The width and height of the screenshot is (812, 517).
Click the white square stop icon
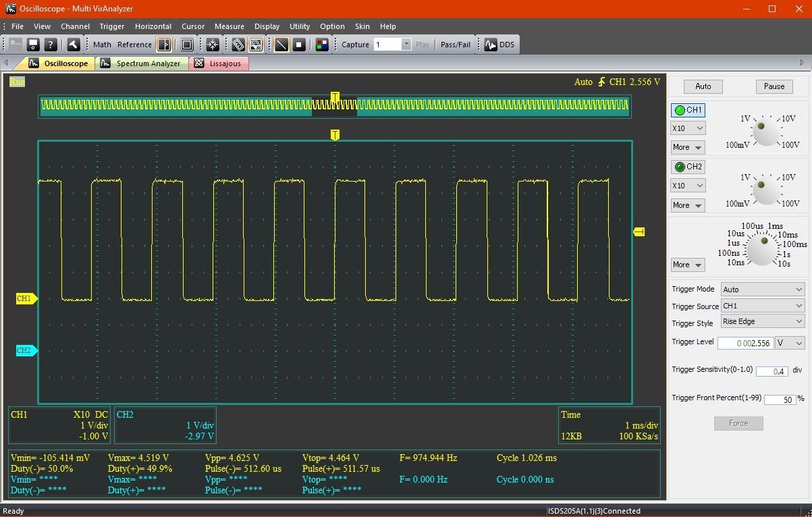(x=299, y=45)
